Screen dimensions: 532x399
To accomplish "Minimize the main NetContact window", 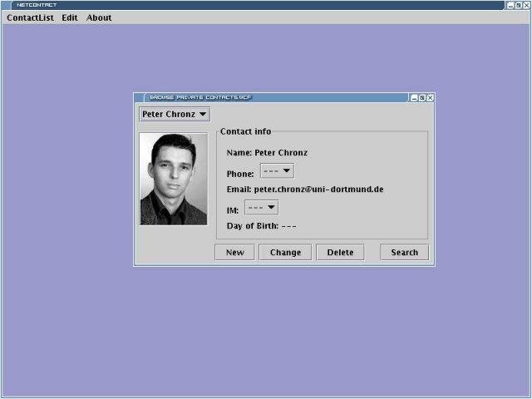I will tap(510, 6).
